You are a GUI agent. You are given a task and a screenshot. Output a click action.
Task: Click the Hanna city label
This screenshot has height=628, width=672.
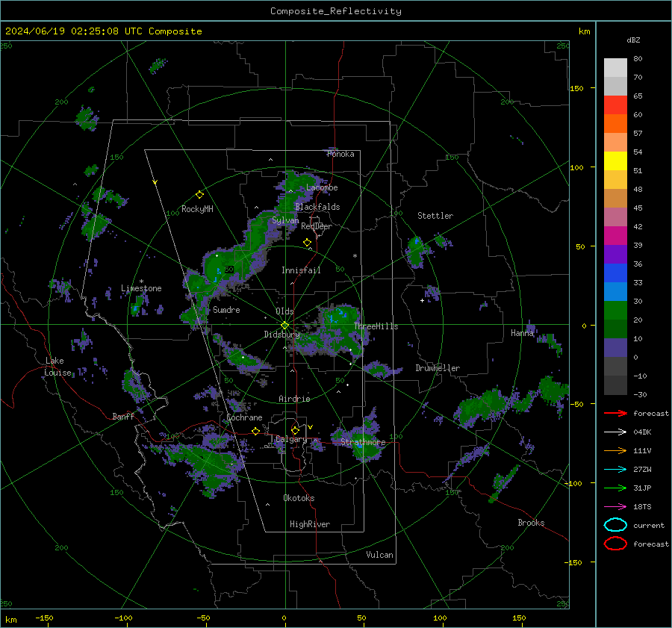(523, 333)
